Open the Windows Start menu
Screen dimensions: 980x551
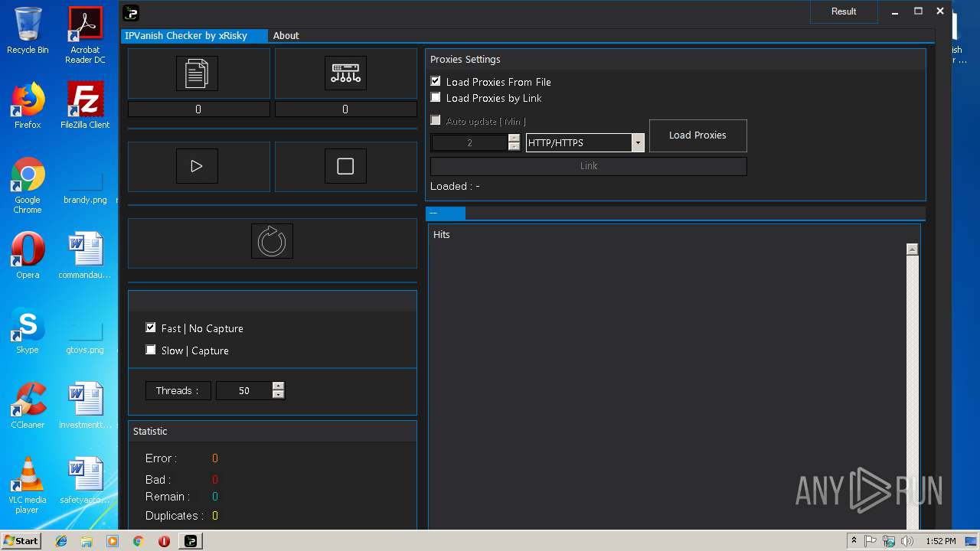coord(21,540)
